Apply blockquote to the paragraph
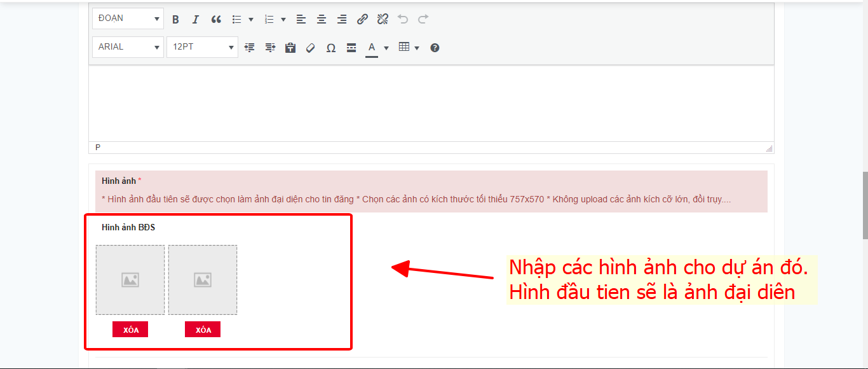The width and height of the screenshot is (868, 369). pyautogui.click(x=216, y=20)
